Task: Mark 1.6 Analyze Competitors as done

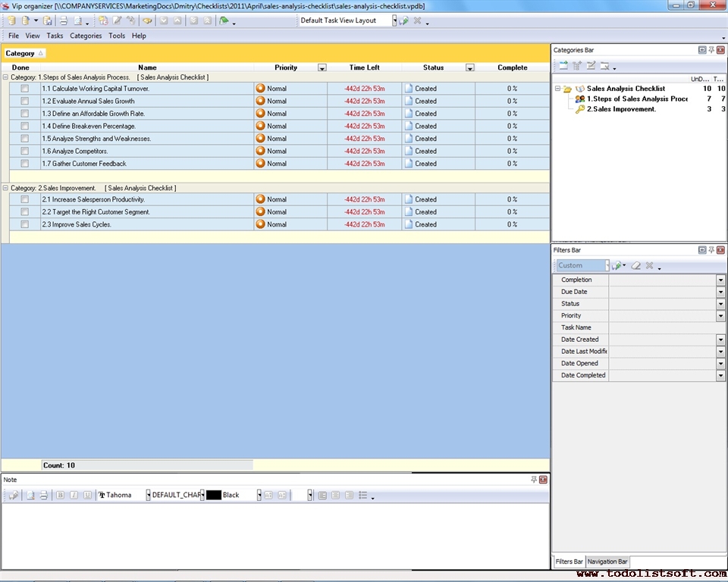Action: tap(25, 151)
